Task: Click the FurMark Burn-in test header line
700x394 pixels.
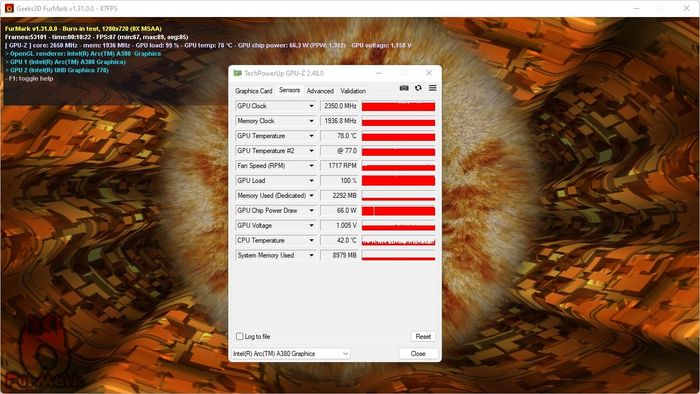Action: tap(83, 29)
